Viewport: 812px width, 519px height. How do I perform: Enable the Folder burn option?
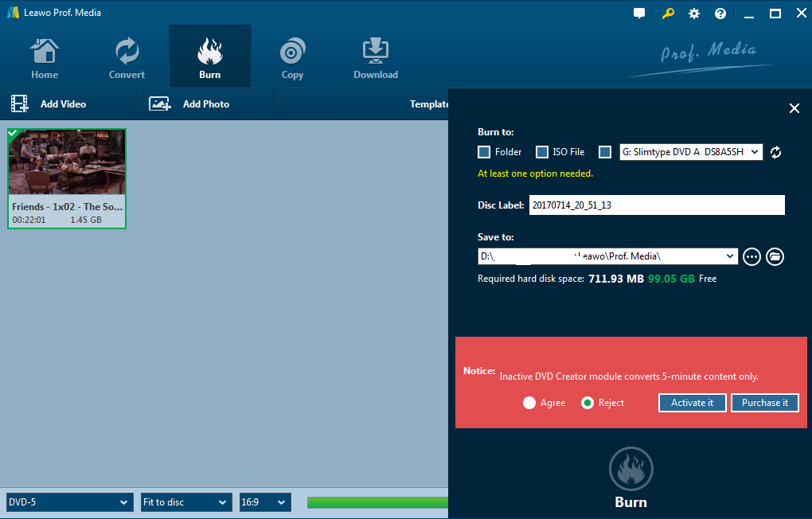pos(484,152)
